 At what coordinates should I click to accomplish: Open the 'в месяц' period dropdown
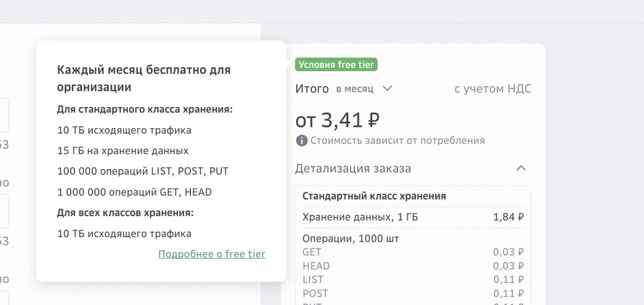coord(364,88)
